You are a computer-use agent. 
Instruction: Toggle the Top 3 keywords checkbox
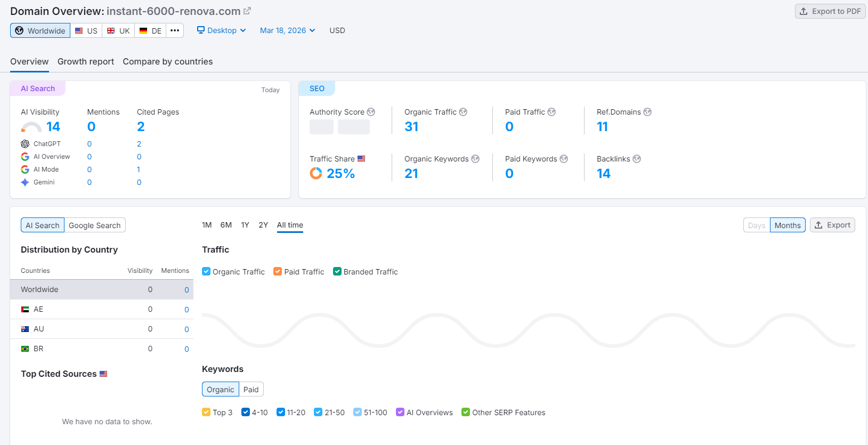coord(206,412)
